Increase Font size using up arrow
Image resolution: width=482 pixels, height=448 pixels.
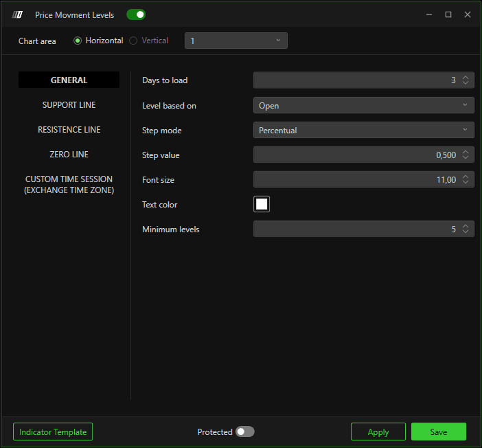pos(466,177)
